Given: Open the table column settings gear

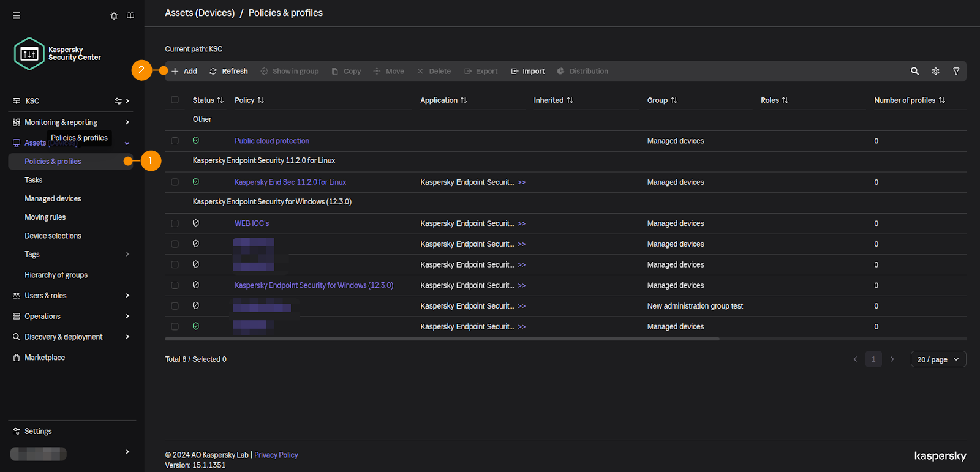Looking at the screenshot, I should 935,71.
